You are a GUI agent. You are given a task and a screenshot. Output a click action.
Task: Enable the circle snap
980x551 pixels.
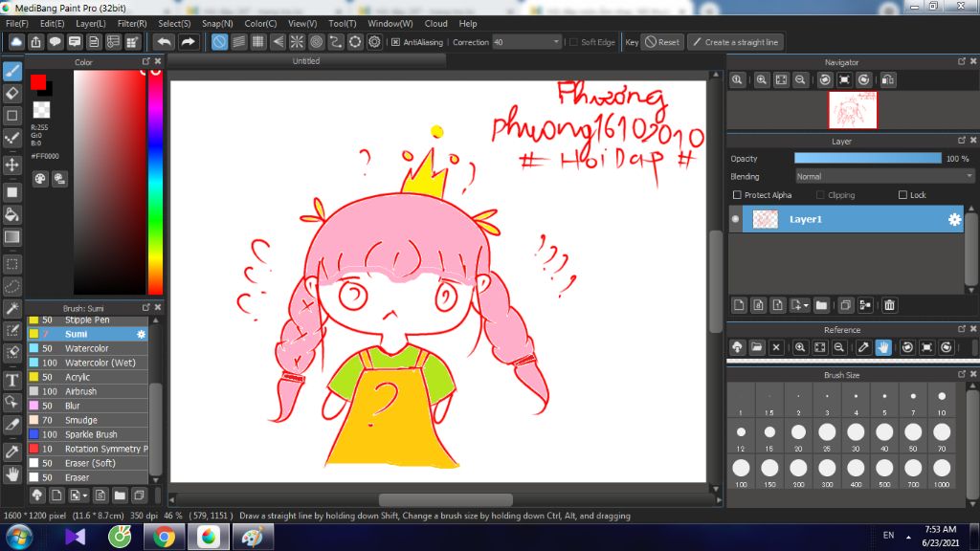316,42
